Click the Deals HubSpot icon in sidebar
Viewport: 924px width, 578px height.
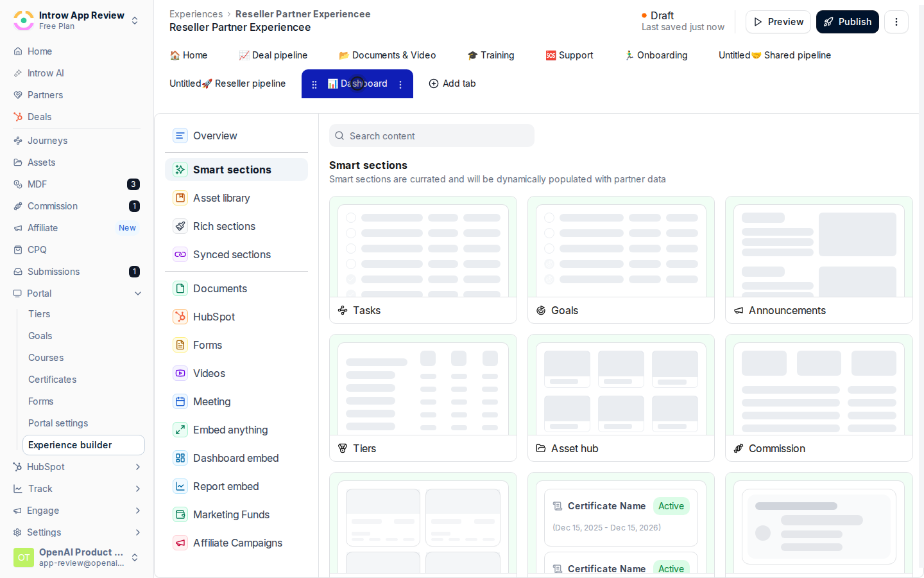click(x=18, y=117)
